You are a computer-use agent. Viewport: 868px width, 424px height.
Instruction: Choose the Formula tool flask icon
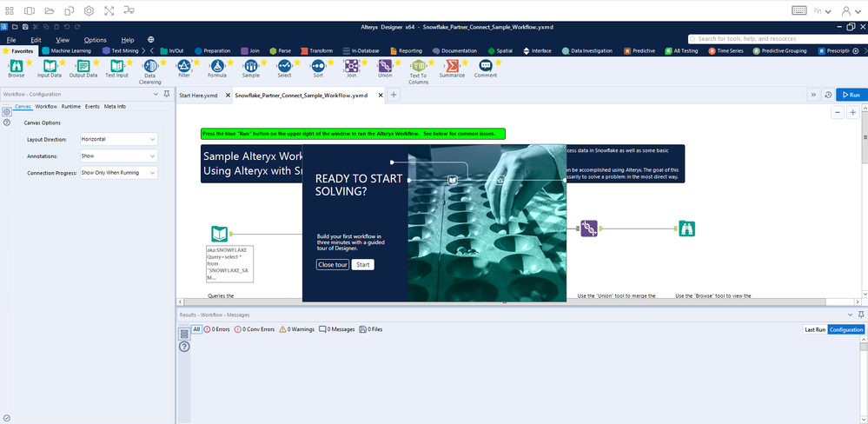(x=217, y=66)
